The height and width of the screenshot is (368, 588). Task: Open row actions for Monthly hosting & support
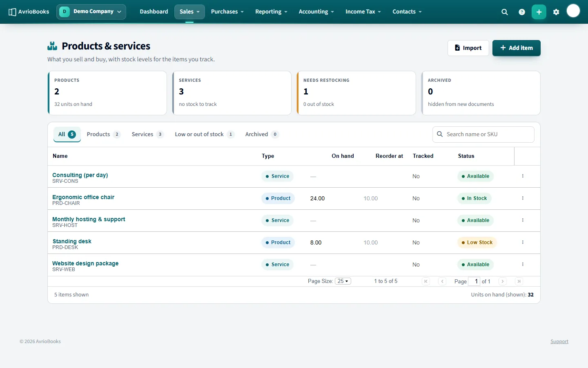pyautogui.click(x=523, y=220)
